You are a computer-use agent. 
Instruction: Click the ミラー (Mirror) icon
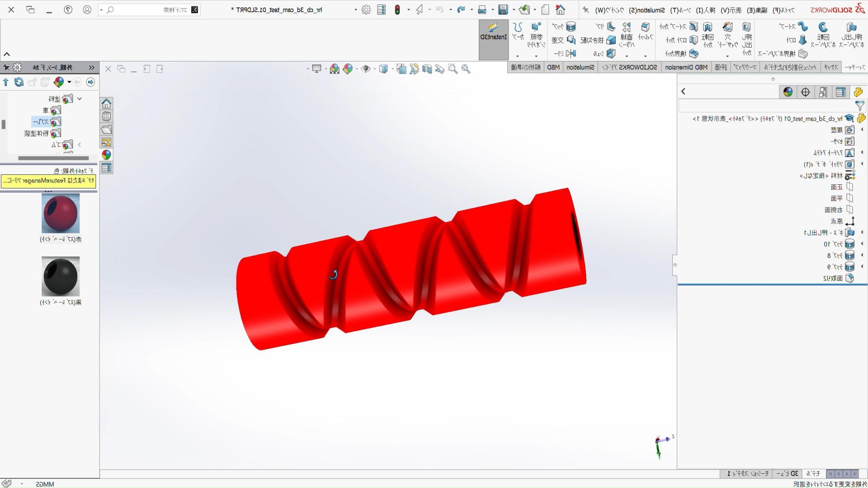click(x=571, y=54)
